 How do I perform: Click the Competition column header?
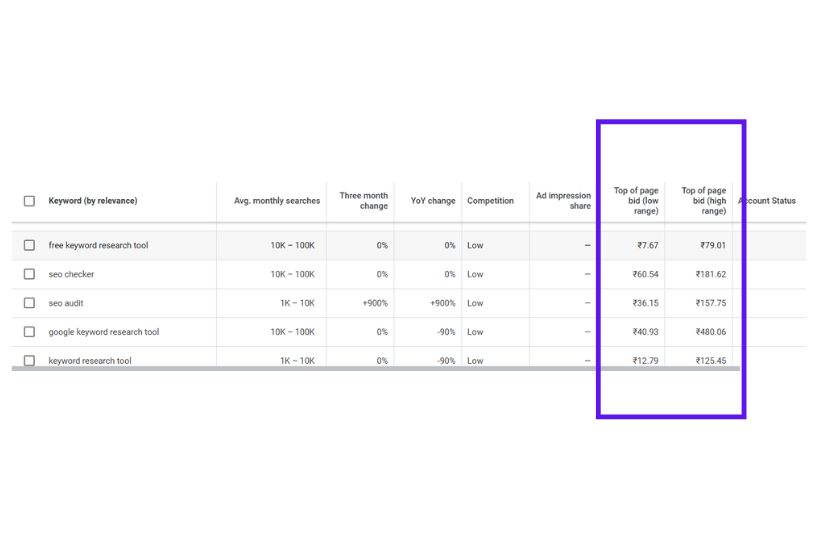coord(490,201)
